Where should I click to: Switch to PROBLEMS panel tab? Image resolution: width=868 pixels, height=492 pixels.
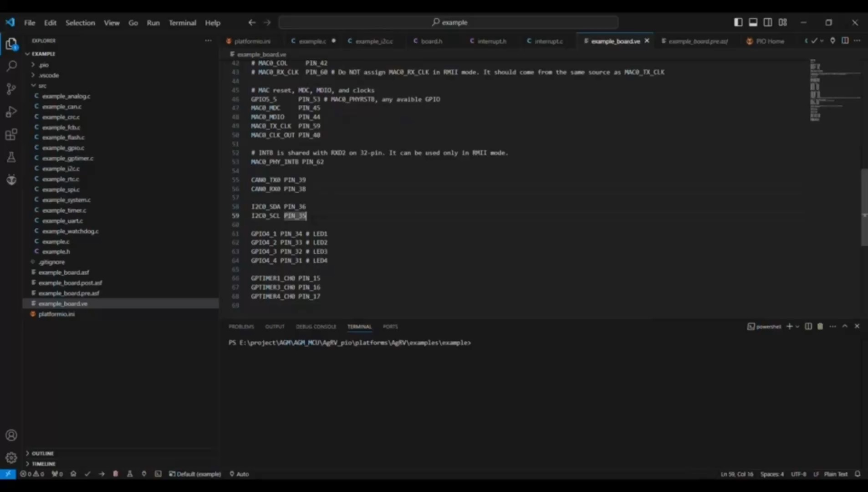(241, 327)
